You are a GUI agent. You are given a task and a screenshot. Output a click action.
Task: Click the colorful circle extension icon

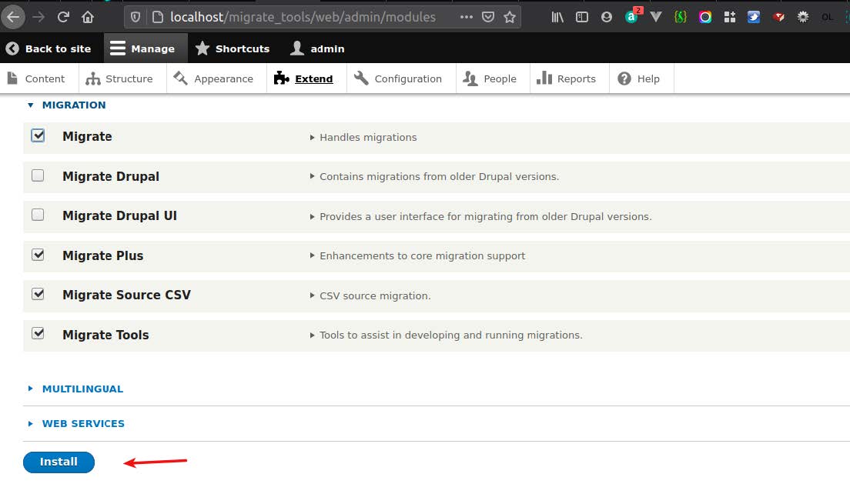[x=705, y=18]
